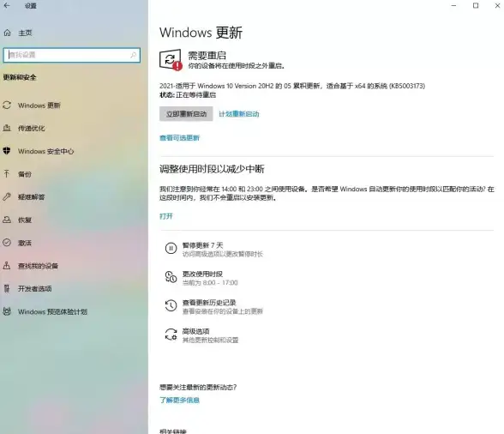Minimize the settings window
The height and width of the screenshot is (434, 504).
click(453, 5)
